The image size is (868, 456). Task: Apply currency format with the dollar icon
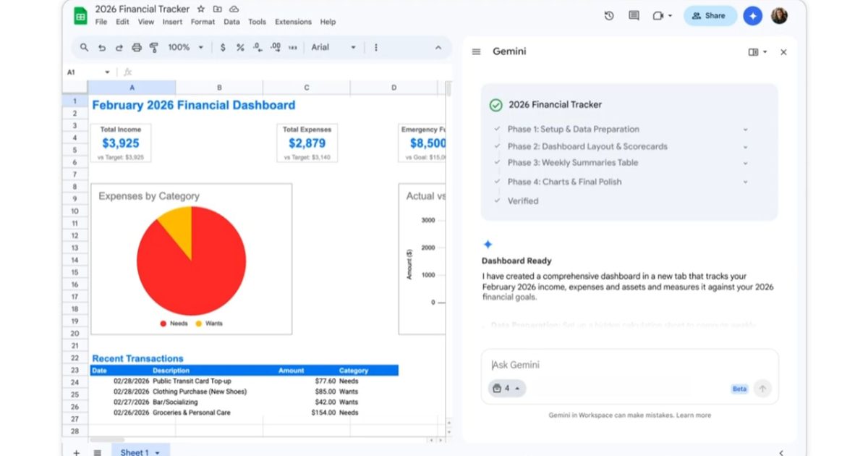tap(222, 48)
